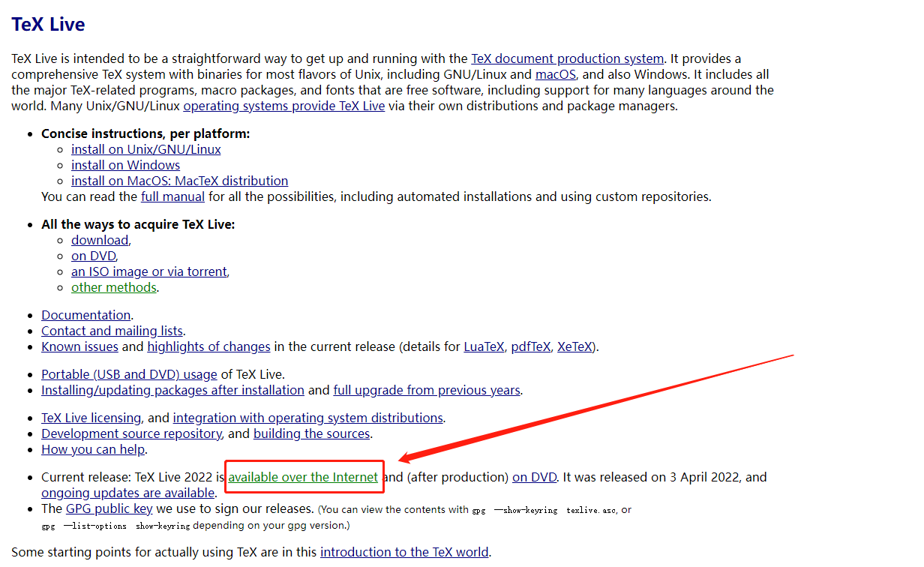Open the 'other methods' link
The width and height of the screenshot is (924, 567).
pos(114,287)
